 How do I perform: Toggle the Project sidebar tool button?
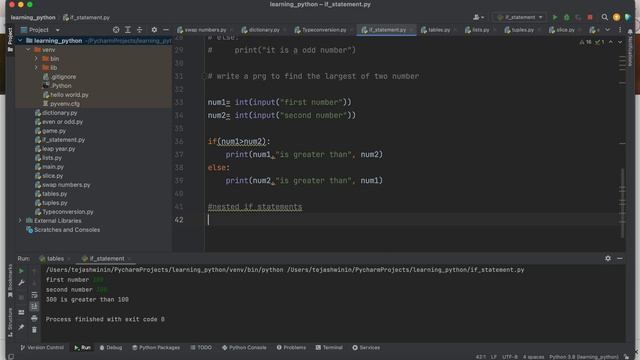point(10,40)
